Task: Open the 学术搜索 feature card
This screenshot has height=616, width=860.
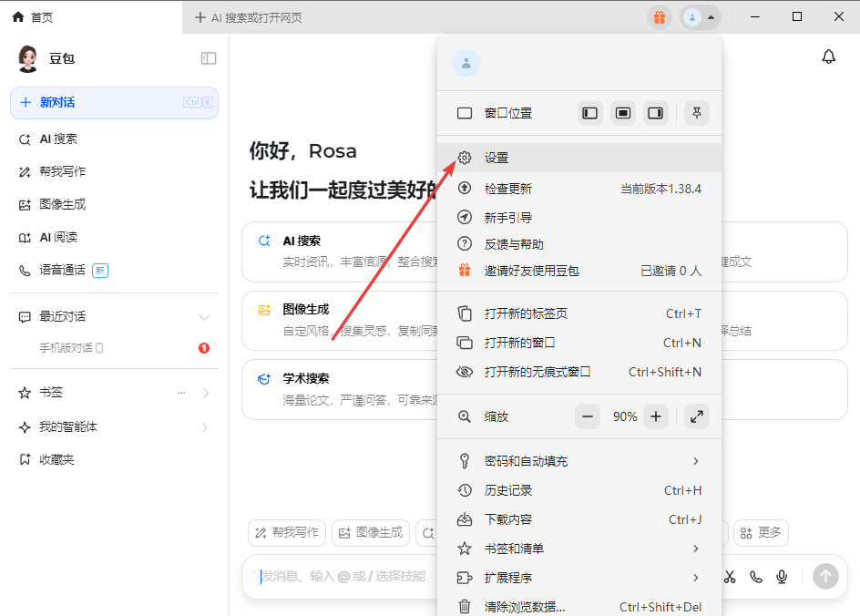Action: click(340, 389)
